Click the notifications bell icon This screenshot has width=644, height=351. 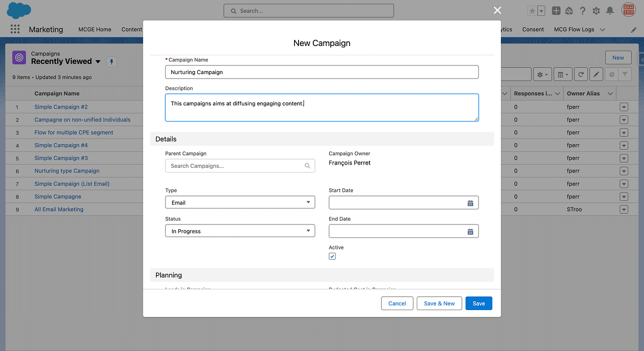click(610, 11)
